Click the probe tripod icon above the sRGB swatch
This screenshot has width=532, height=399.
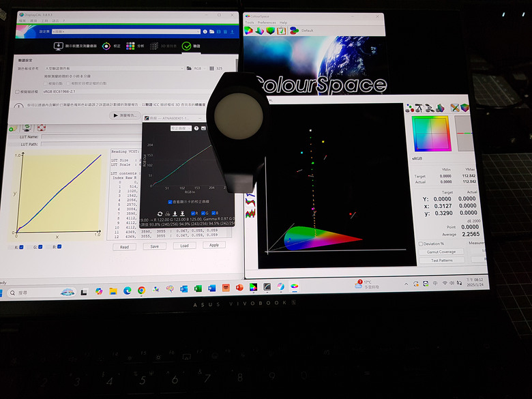(x=419, y=108)
